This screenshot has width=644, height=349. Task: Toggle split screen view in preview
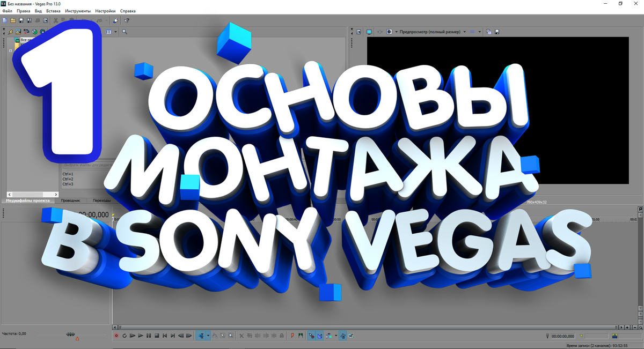[x=389, y=32]
